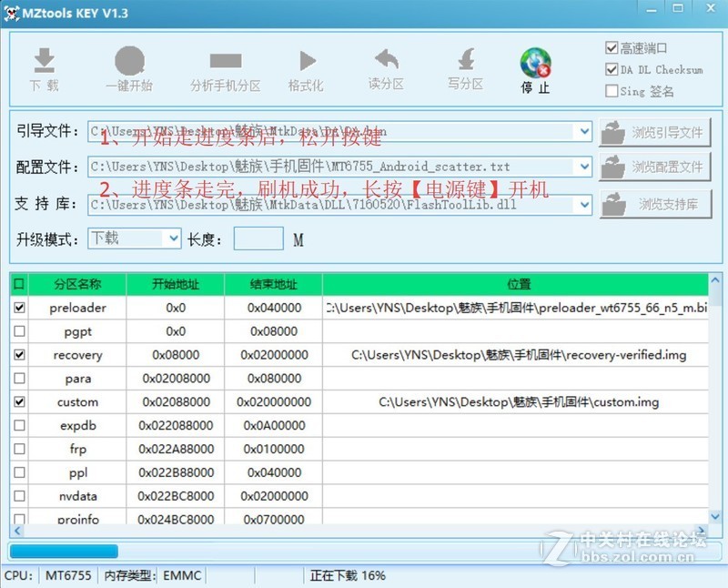Viewport: 728px width, 588px height.
Task: Click the 写分区 write partition icon
Action: click(465, 66)
